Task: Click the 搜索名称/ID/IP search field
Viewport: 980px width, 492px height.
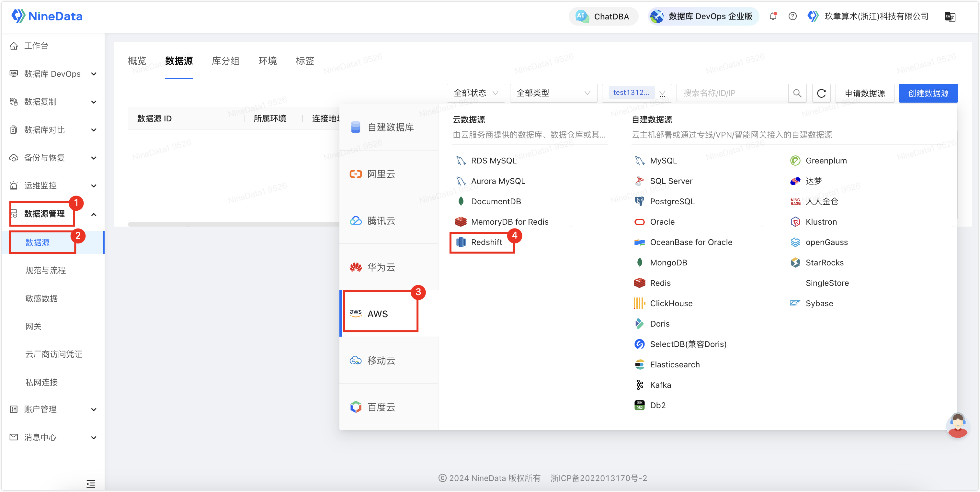Action: [732, 93]
